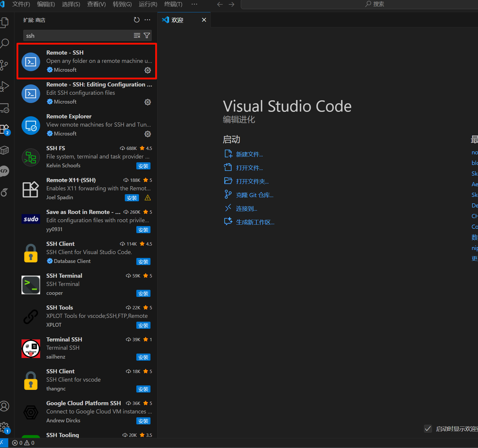Viewport: 478px width, 448px height.
Task: Click the top command center search box
Action: point(359,4)
